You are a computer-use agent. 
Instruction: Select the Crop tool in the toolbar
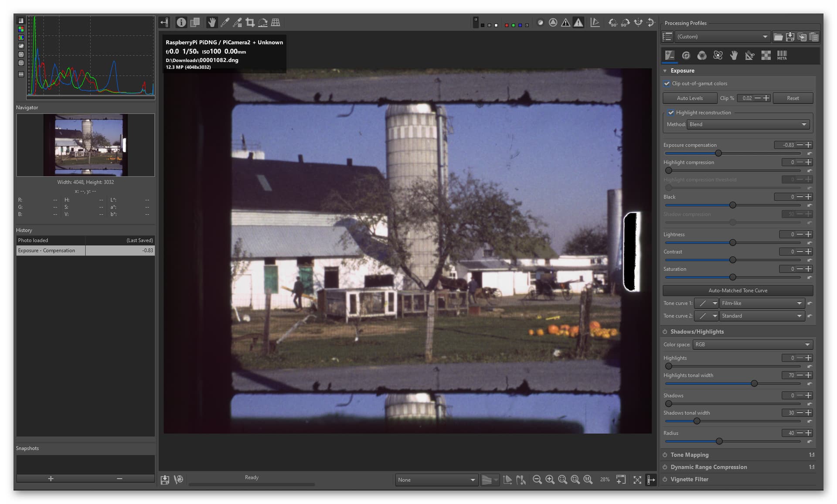click(250, 22)
